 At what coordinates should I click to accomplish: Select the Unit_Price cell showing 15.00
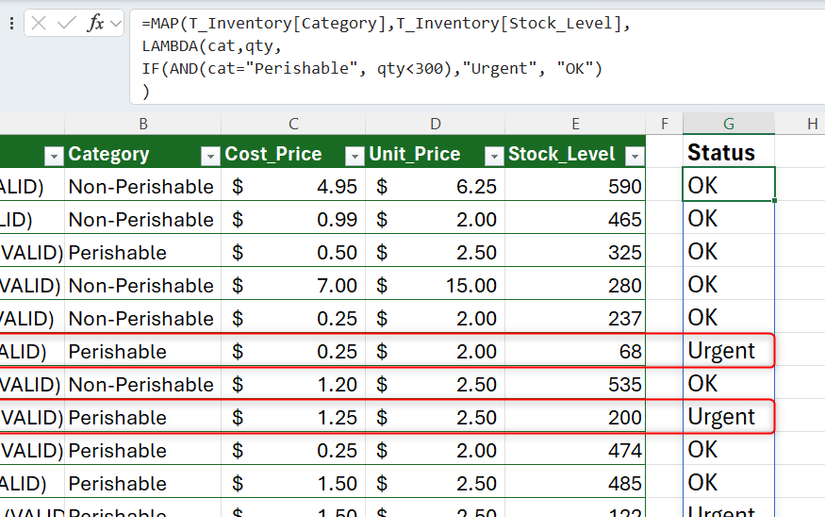[435, 285]
